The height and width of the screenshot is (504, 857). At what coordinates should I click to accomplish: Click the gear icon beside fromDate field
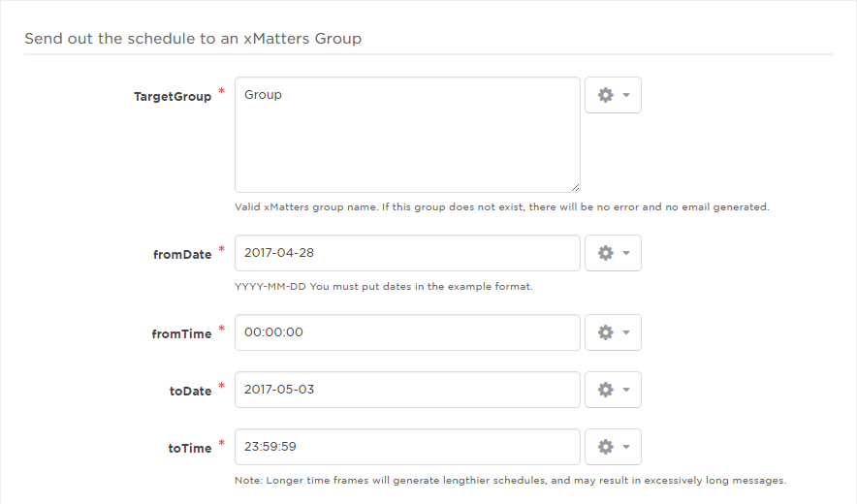[x=605, y=253]
